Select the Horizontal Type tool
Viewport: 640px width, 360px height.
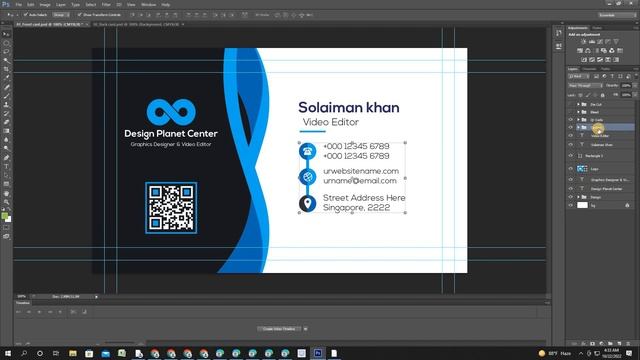[6, 167]
